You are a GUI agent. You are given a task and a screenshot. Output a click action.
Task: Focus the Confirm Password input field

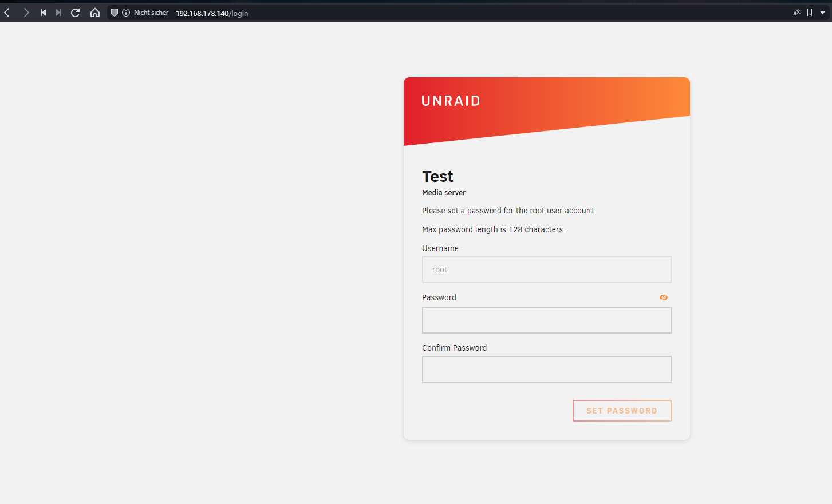[547, 369]
